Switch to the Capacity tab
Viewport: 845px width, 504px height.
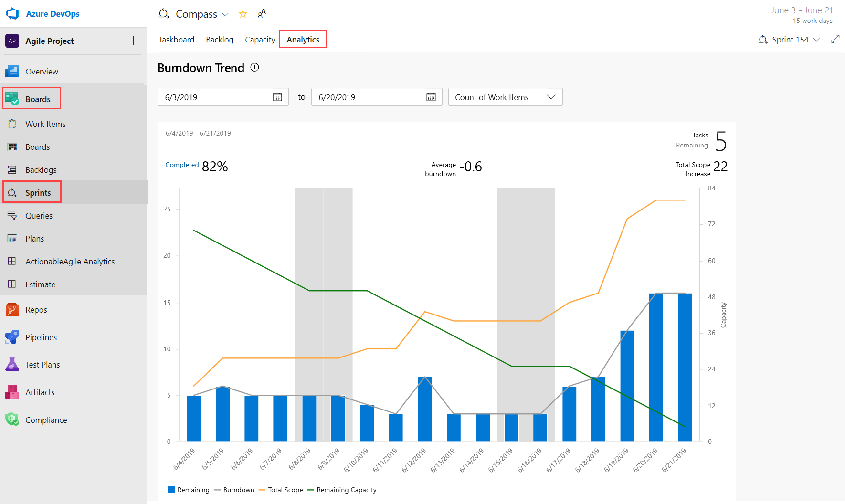coord(260,39)
